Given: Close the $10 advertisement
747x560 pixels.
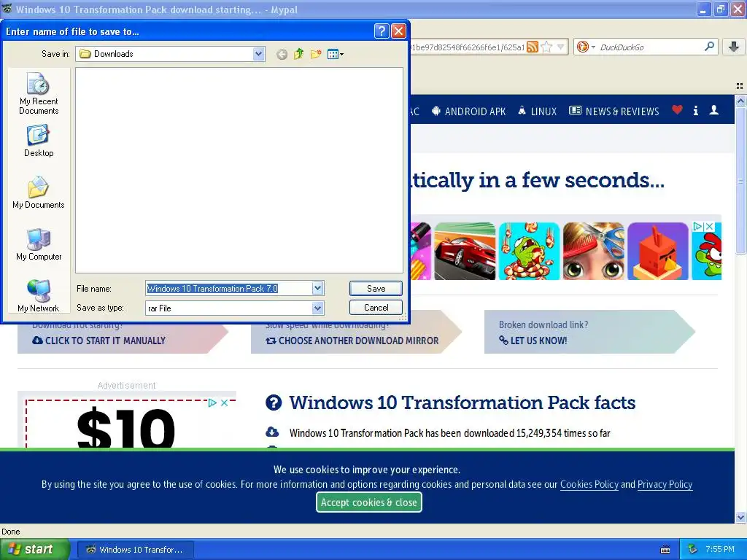Looking at the screenshot, I should (225, 402).
